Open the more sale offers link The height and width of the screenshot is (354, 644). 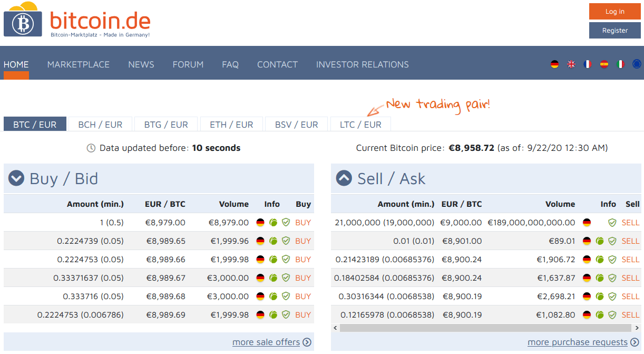[x=271, y=342]
